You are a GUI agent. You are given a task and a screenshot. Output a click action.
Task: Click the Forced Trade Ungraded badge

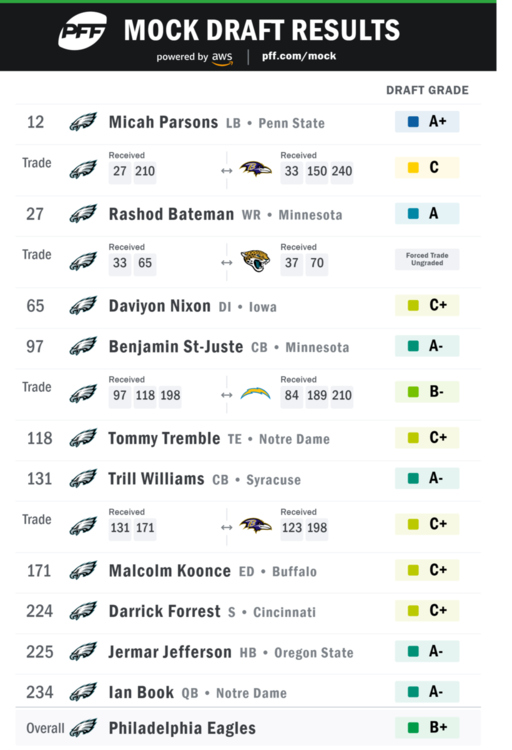427,259
